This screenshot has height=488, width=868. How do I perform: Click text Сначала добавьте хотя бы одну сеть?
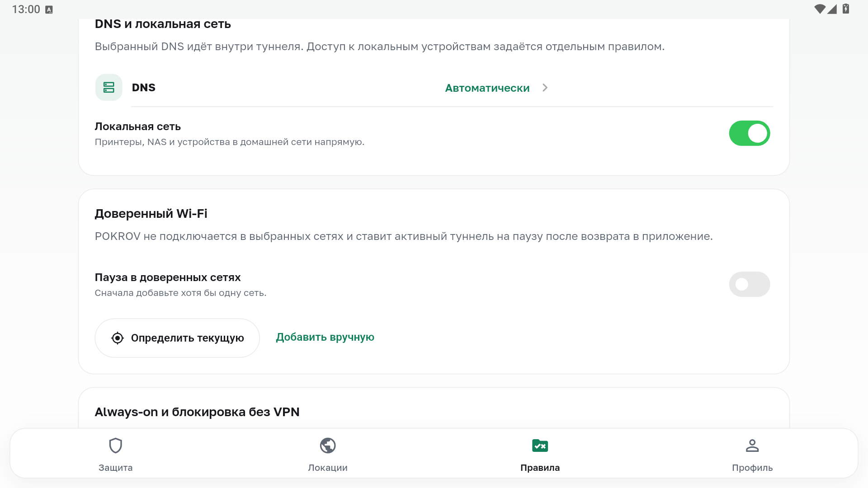180,293
